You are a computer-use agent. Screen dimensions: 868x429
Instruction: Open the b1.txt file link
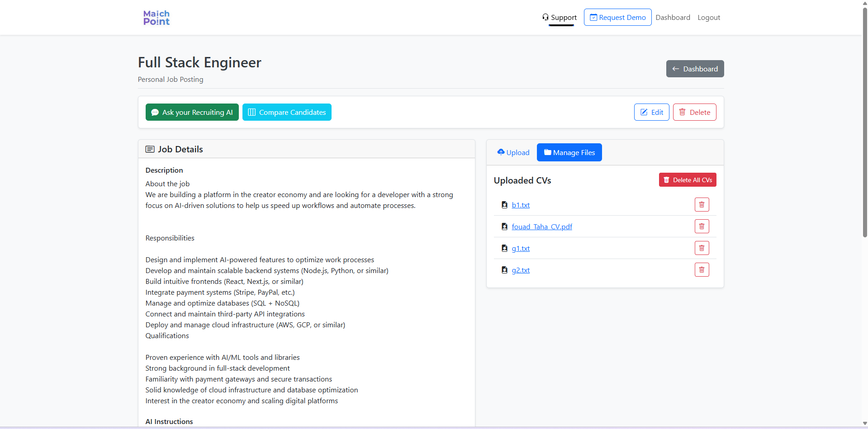521,205
